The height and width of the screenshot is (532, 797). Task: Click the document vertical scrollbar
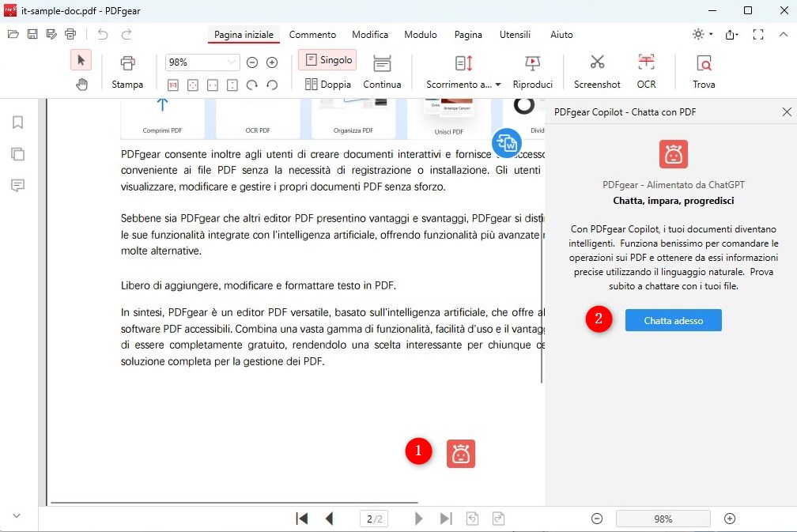click(542, 297)
